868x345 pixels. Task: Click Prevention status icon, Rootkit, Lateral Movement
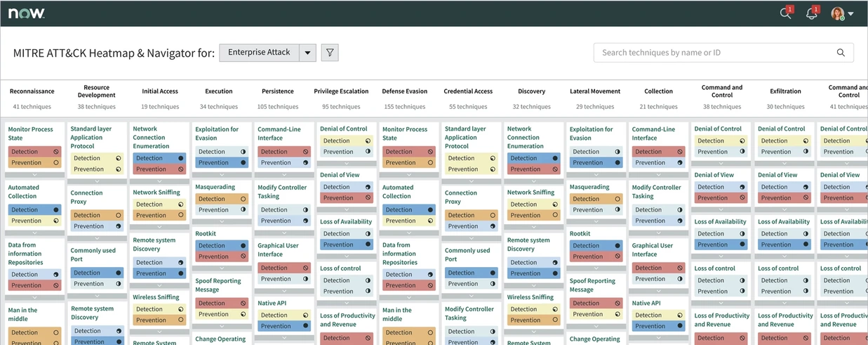click(618, 256)
